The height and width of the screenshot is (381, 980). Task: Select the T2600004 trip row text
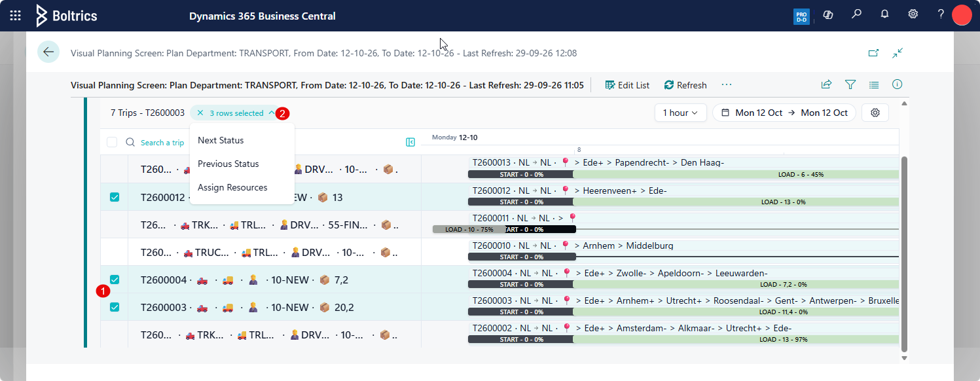tap(244, 280)
